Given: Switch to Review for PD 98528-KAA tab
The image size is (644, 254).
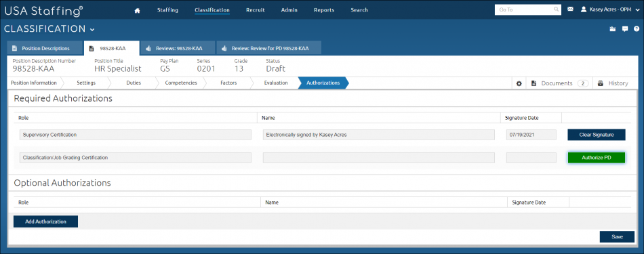Looking at the screenshot, I should pos(269,48).
